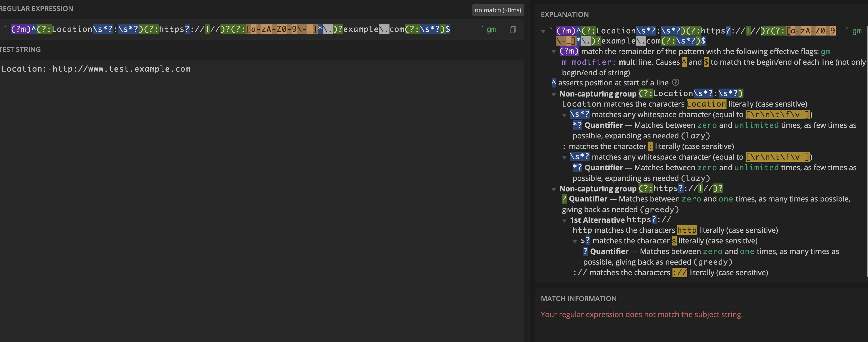The width and height of the screenshot is (868, 342).
Task: Collapse the top-level explanation tree
Action: point(543,31)
